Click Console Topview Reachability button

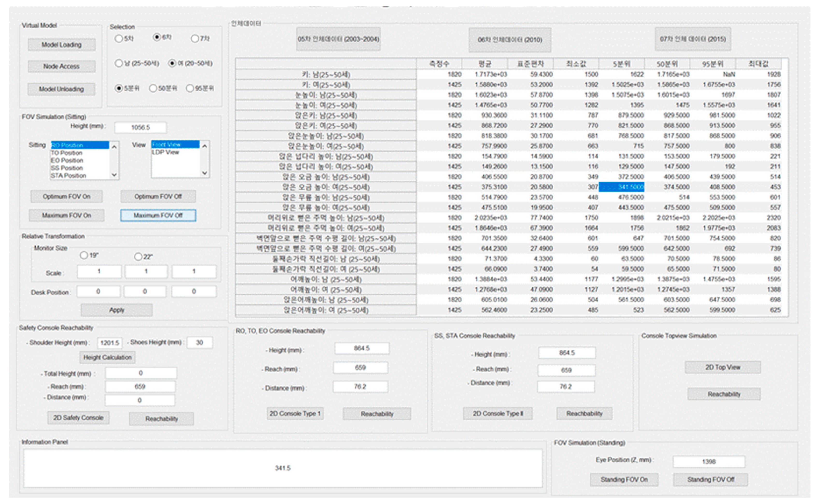point(724,394)
